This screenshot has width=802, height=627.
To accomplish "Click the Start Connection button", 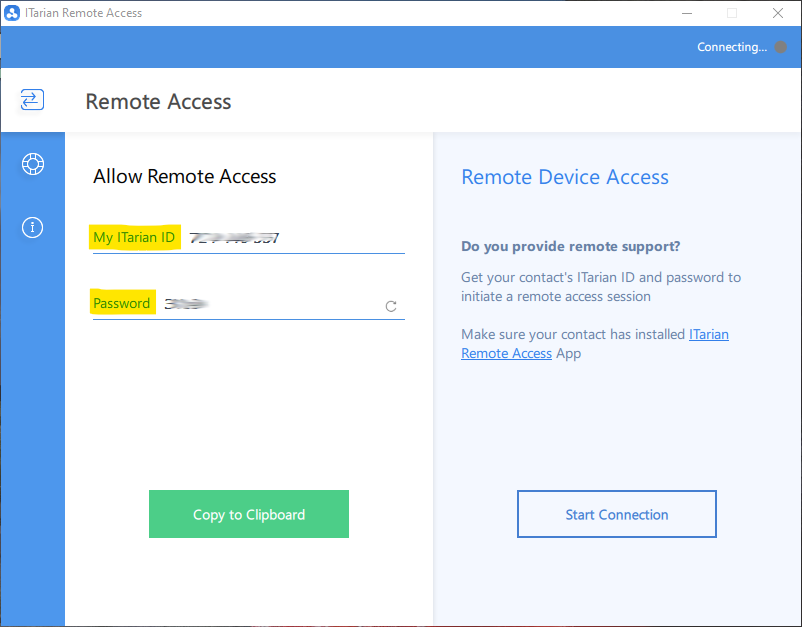I will click(x=616, y=514).
